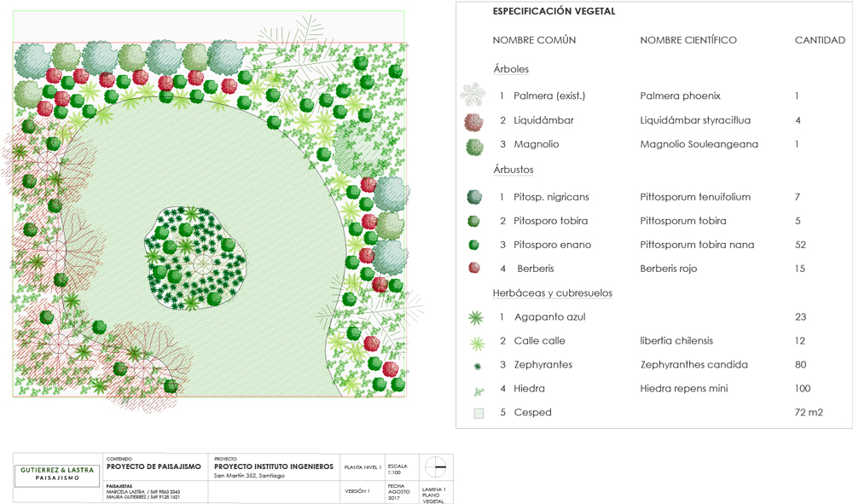Viewport: 853px width, 504px height.
Task: Click the Pittosporum tenuifolium scientific name
Action: click(694, 197)
